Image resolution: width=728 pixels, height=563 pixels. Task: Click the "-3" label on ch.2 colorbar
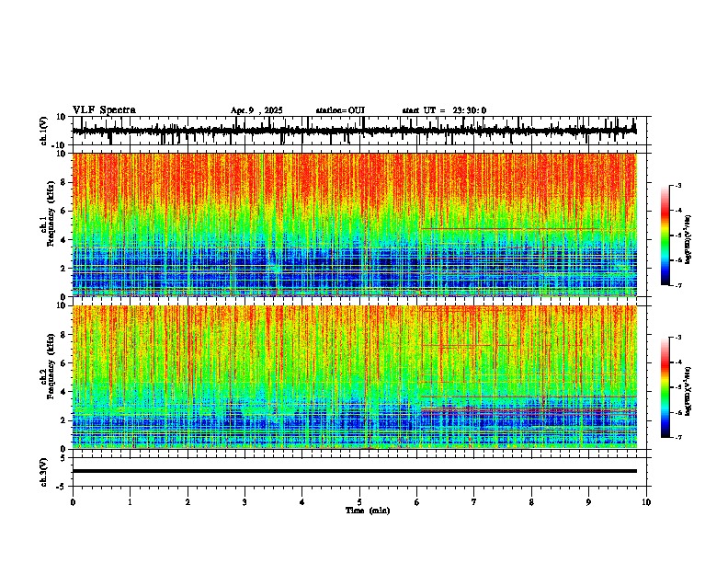[x=677, y=338]
